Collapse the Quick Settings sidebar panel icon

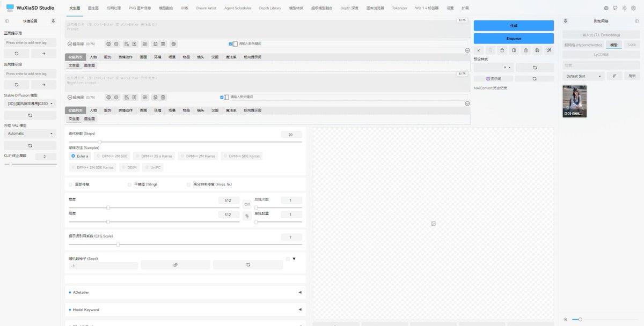point(7,21)
